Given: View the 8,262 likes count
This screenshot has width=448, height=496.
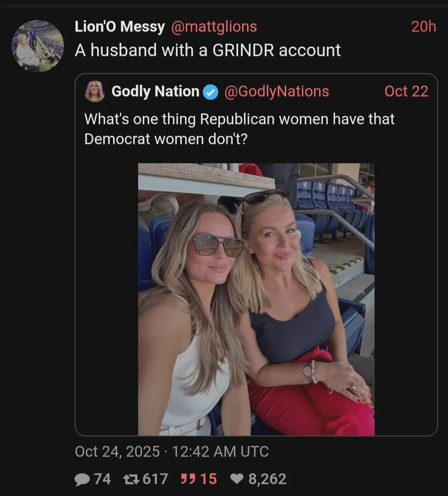Looking at the screenshot, I should (267, 479).
